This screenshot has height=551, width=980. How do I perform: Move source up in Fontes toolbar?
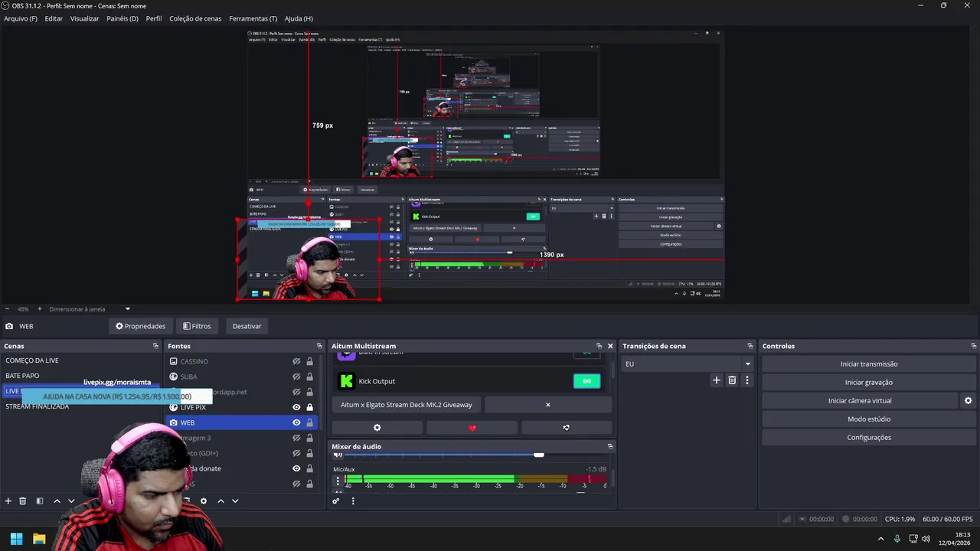tap(220, 501)
